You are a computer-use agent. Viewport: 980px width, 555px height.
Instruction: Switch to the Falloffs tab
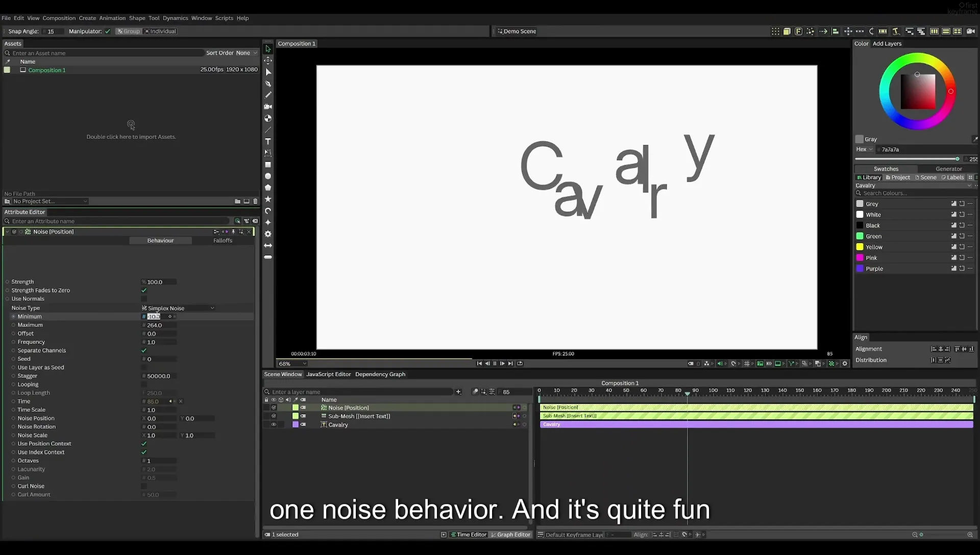pyautogui.click(x=223, y=241)
